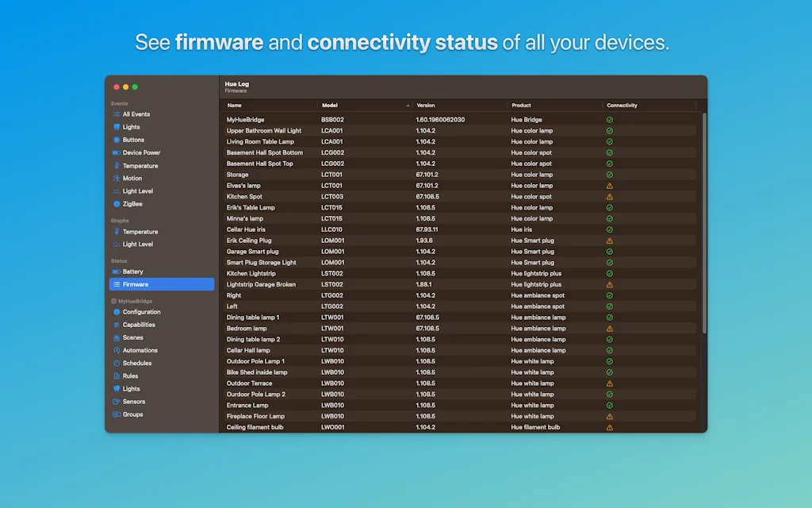Viewport: 812px width, 508px height.
Task: Click the Motion sensor icon
Action: (117, 179)
